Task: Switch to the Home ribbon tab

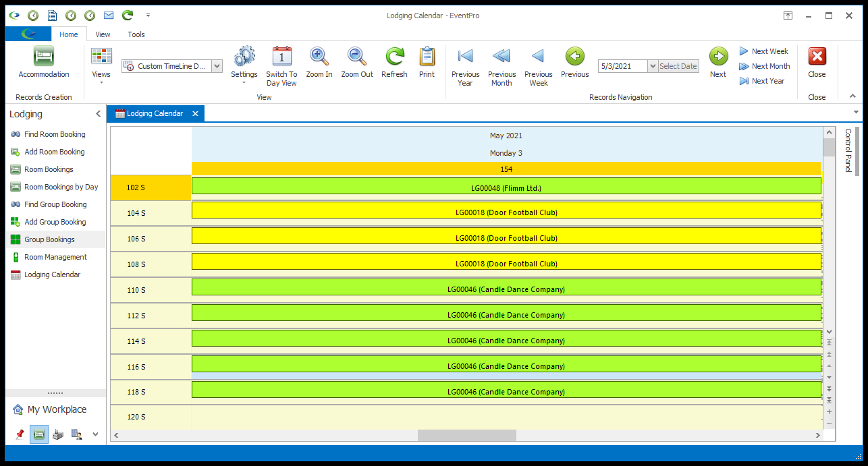Action: pos(69,34)
